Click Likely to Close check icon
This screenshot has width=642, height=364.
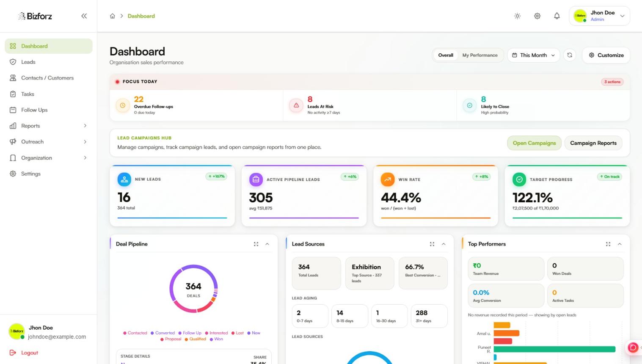coord(469,105)
